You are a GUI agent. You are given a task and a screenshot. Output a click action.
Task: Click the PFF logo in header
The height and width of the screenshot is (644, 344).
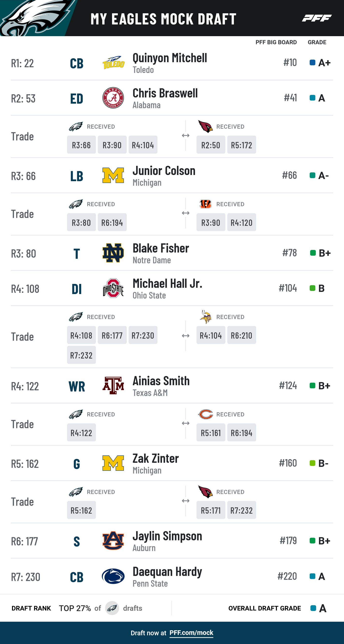(317, 18)
